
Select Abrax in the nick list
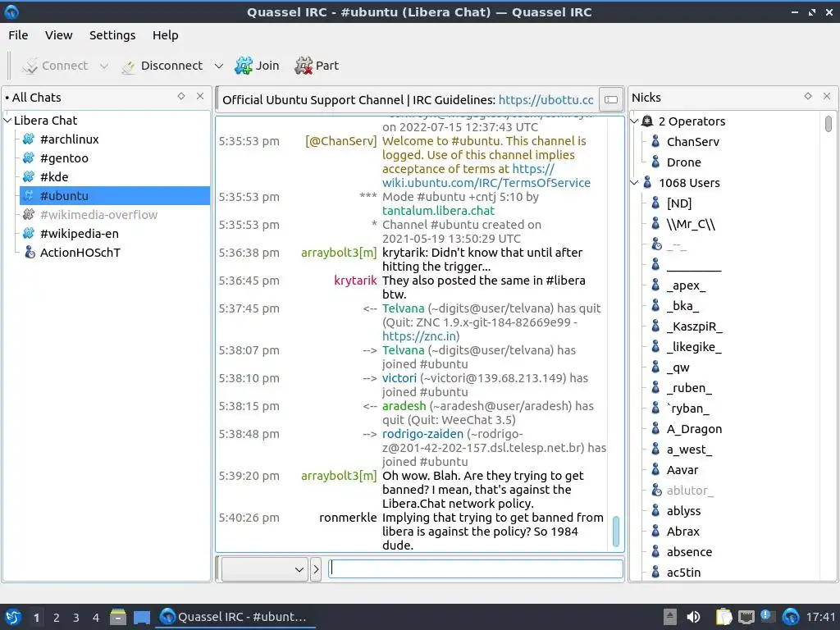tap(683, 532)
